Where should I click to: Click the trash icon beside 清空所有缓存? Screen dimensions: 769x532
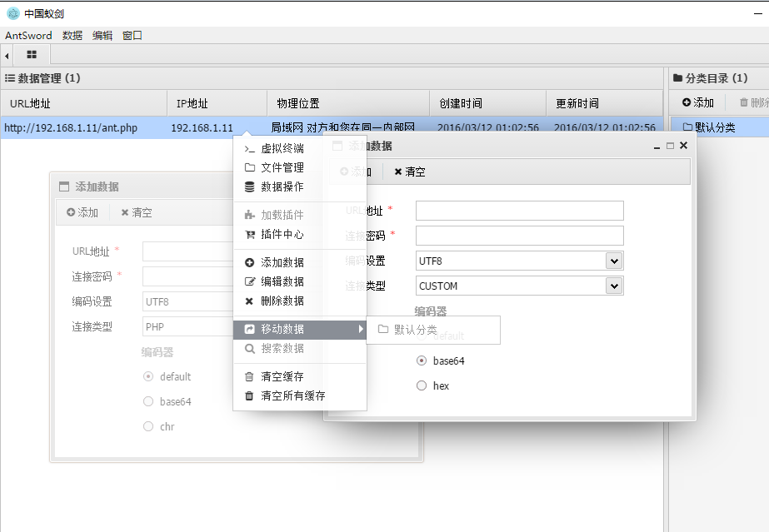pyautogui.click(x=249, y=395)
